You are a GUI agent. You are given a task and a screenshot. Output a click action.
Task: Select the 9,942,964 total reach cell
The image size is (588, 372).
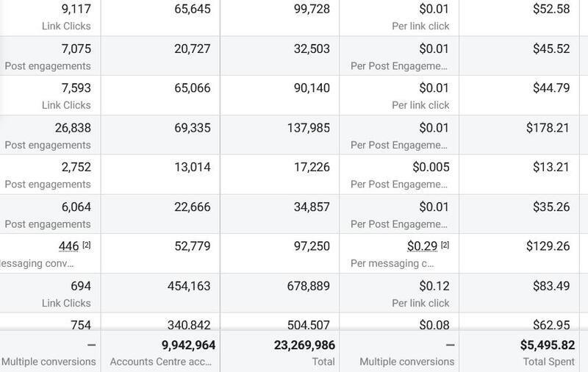point(160,351)
